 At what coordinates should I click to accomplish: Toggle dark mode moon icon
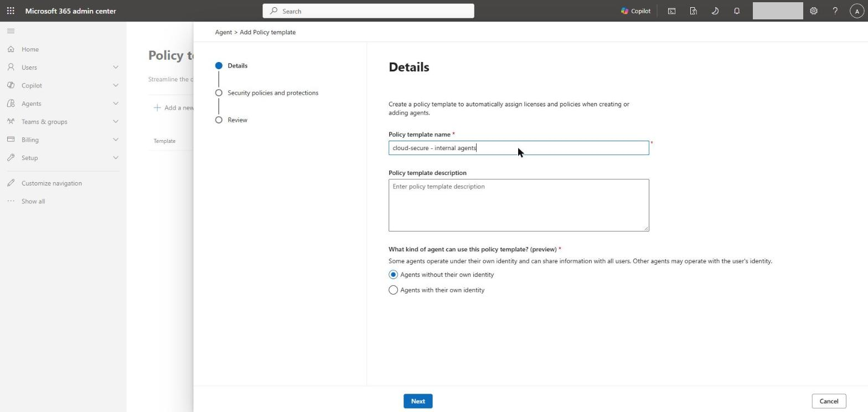(x=715, y=11)
